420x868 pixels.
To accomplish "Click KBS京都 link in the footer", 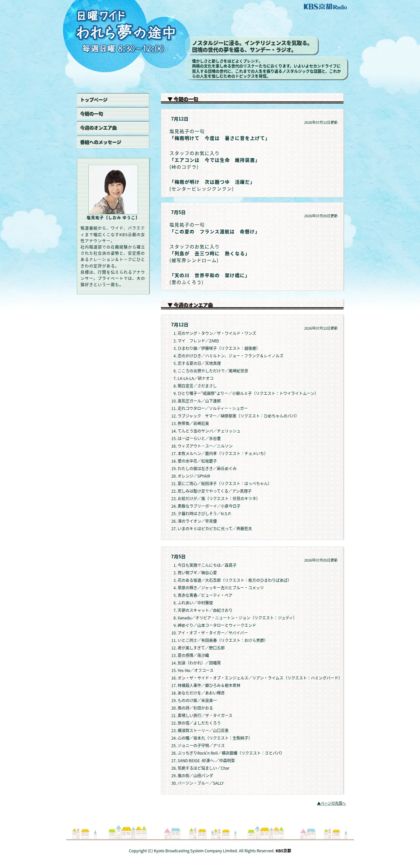I will coord(283,851).
